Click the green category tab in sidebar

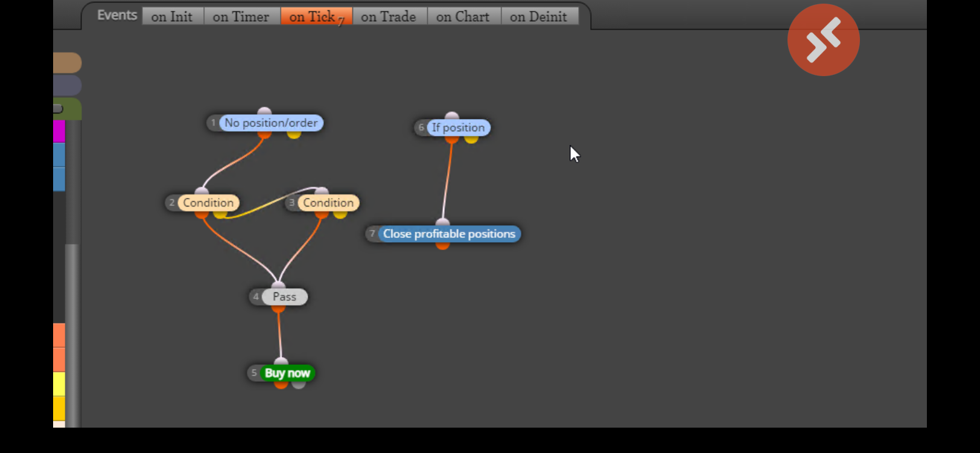pos(67,109)
